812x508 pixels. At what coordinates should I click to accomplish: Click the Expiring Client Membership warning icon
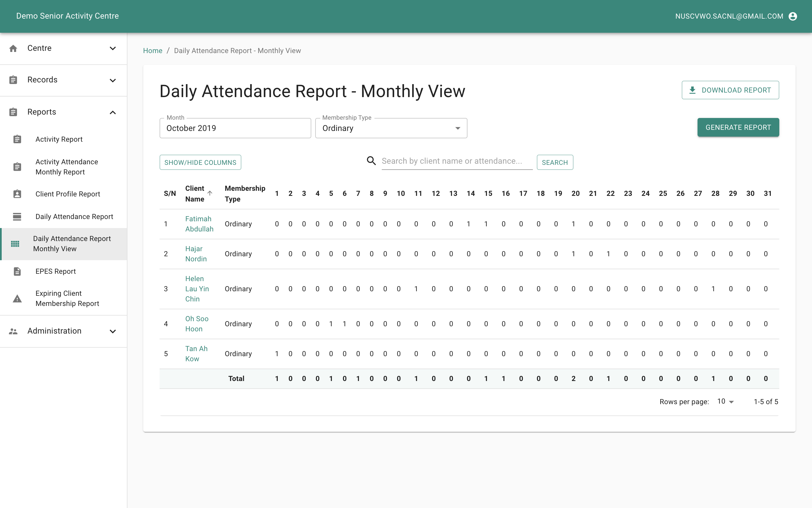pos(17,298)
